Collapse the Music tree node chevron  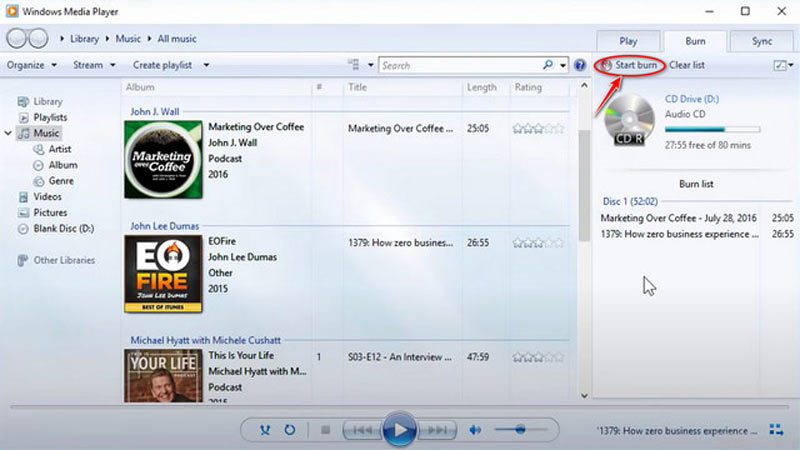coord(8,133)
